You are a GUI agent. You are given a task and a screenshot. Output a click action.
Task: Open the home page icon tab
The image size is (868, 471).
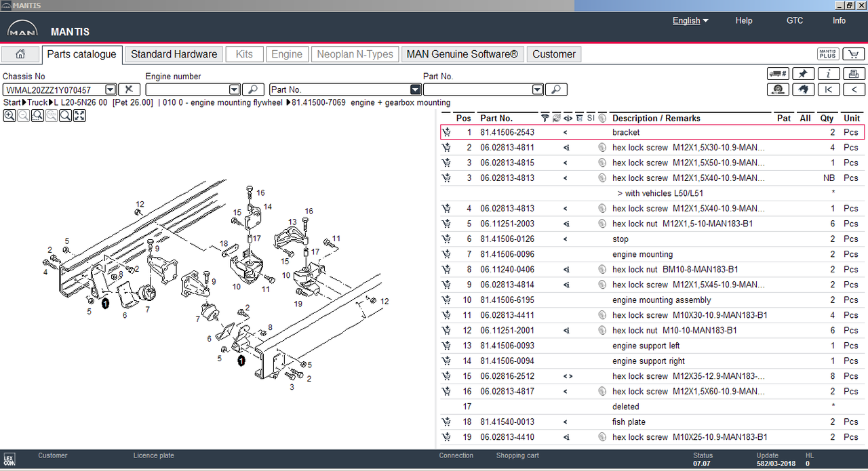(20, 54)
